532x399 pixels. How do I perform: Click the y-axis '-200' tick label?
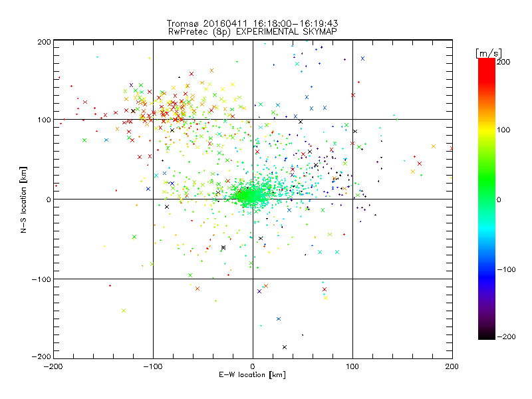41,356
